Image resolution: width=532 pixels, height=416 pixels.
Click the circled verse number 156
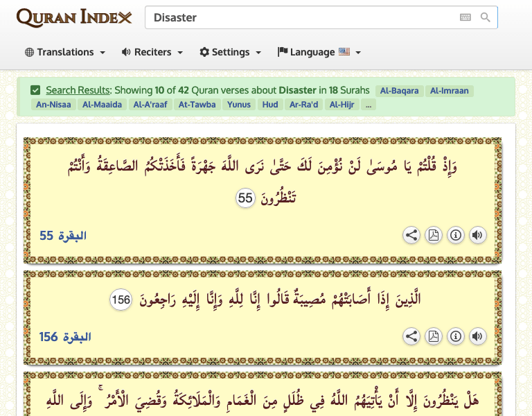coord(121,300)
